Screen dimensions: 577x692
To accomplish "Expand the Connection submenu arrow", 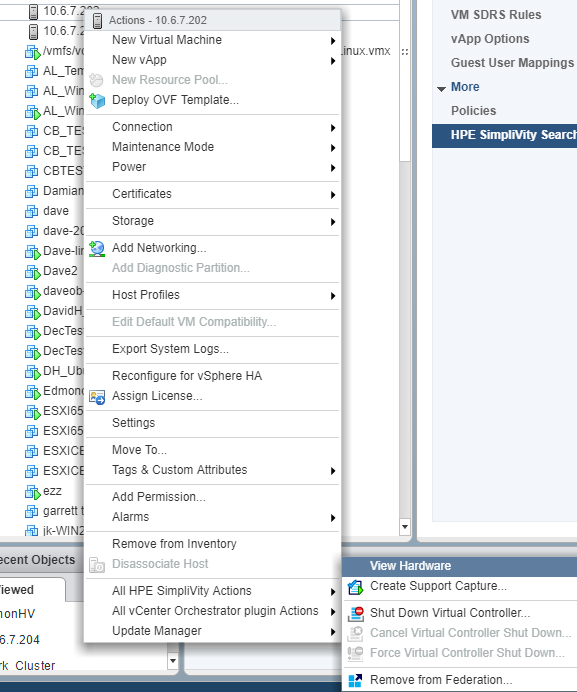I will 333,128.
